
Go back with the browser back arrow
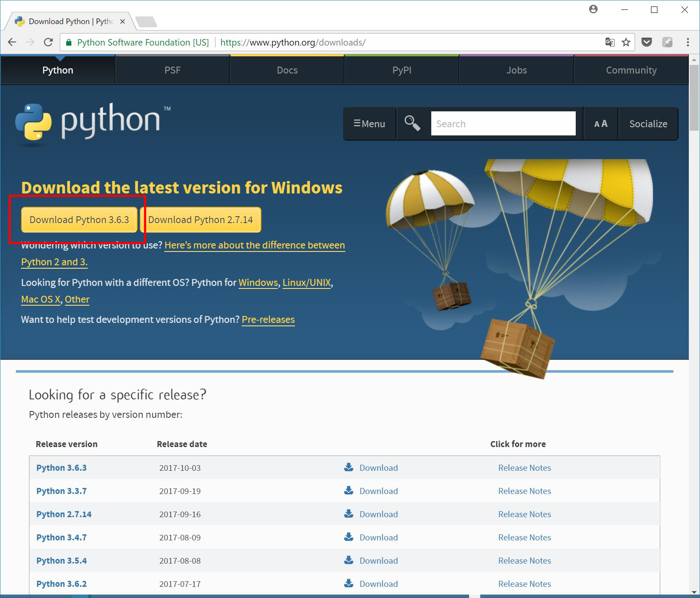tap(12, 42)
